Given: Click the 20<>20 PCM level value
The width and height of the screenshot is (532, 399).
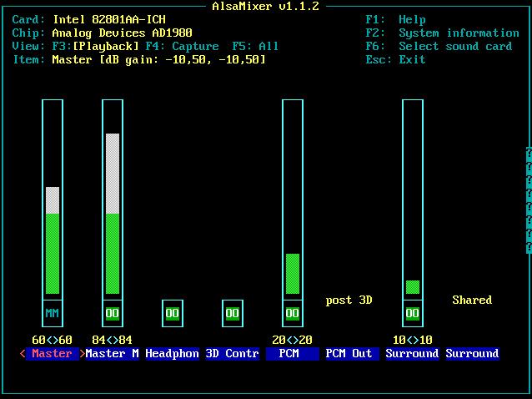Looking at the screenshot, I should [292, 340].
